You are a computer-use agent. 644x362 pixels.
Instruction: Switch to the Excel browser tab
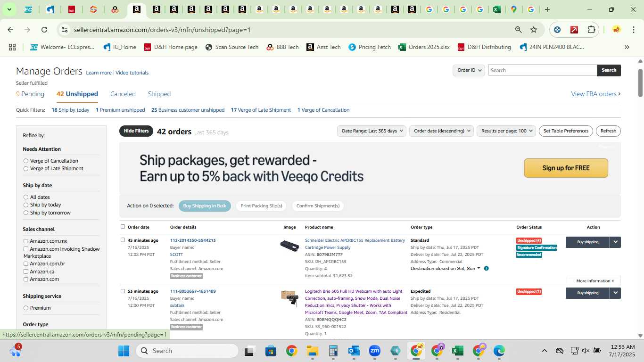(496, 9)
